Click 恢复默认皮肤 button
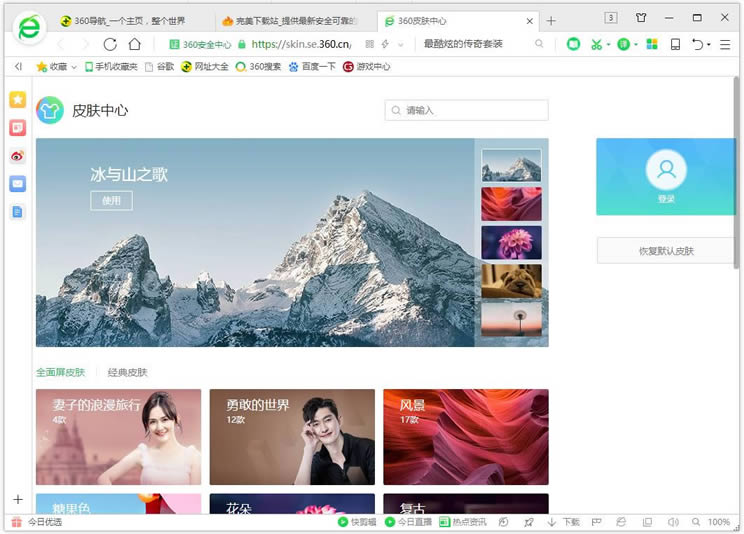Screen dimensions: 744x534 666,251
